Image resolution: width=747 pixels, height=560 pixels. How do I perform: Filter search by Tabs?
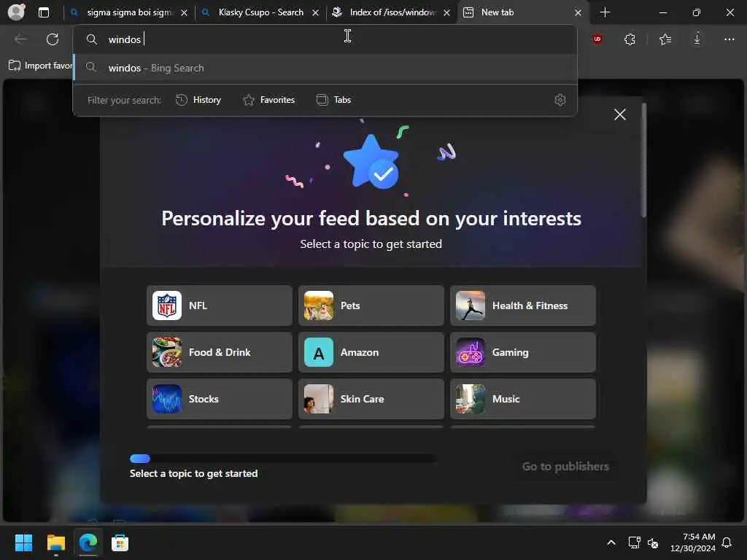coord(333,100)
